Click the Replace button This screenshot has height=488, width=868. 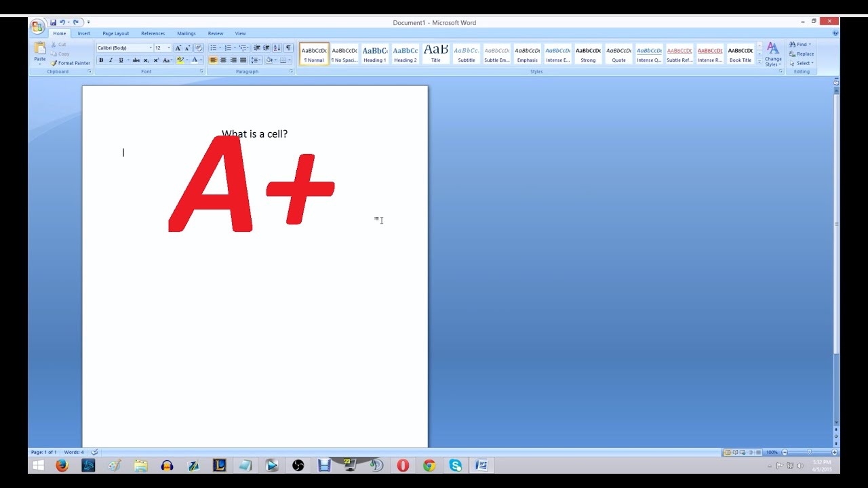802,54
